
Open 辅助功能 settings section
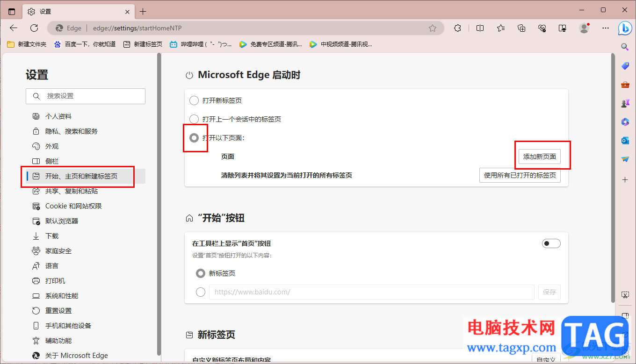[x=86, y=341]
